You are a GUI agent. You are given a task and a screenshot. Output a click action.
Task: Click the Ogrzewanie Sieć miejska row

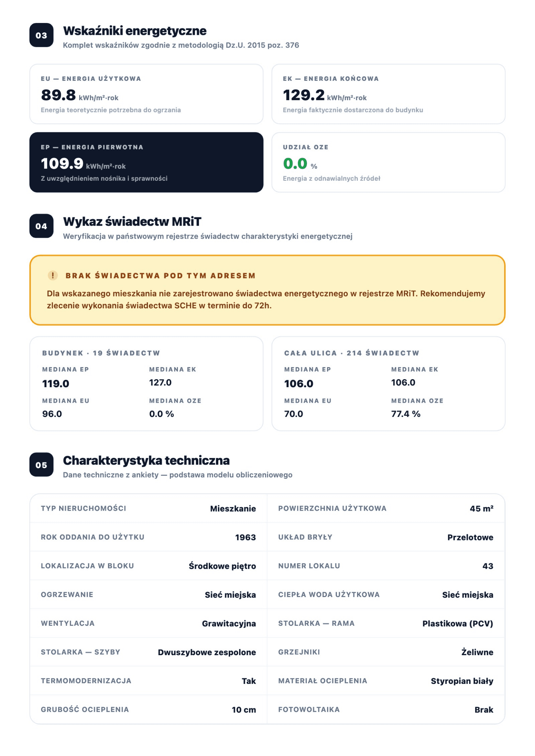coord(148,595)
